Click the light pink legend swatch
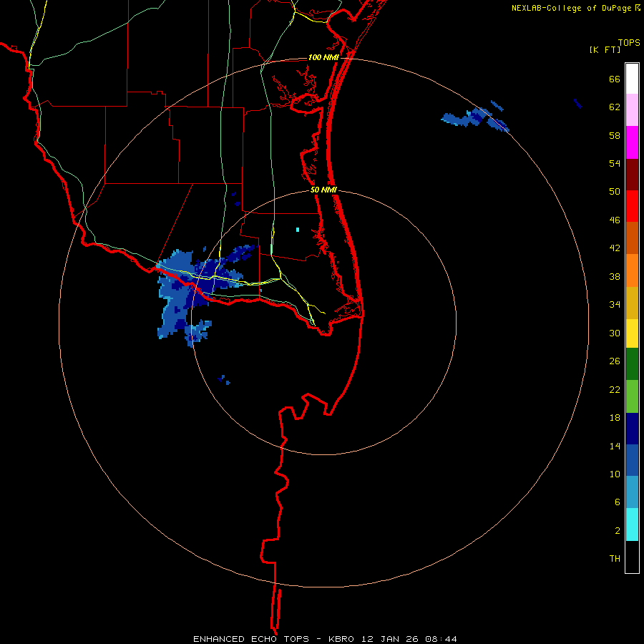644x644 pixels. click(x=632, y=109)
